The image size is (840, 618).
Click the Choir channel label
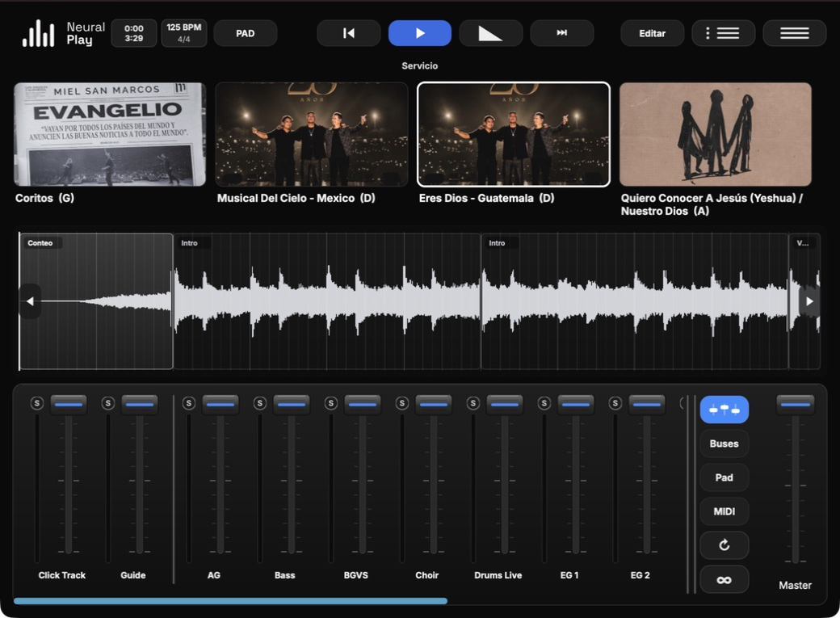coord(426,575)
